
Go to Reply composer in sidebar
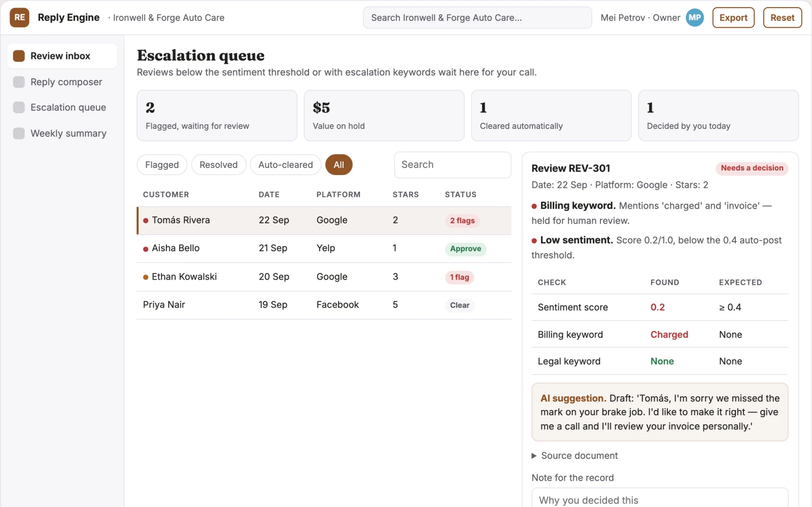coord(62,82)
